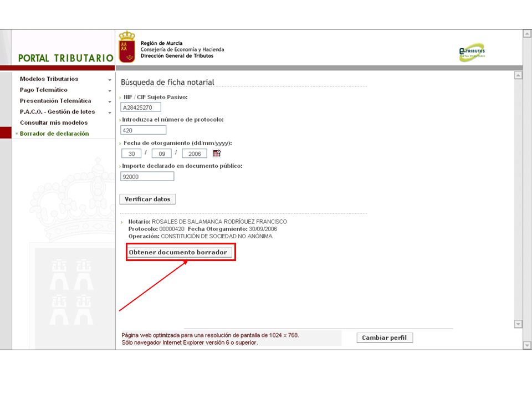Click the month field showing 09
The width and height of the screenshot is (532, 399).
click(161, 154)
